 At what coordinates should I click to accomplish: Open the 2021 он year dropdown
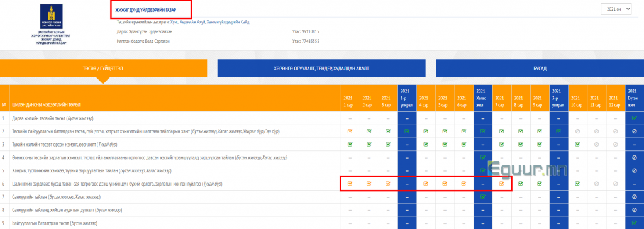[616, 9]
